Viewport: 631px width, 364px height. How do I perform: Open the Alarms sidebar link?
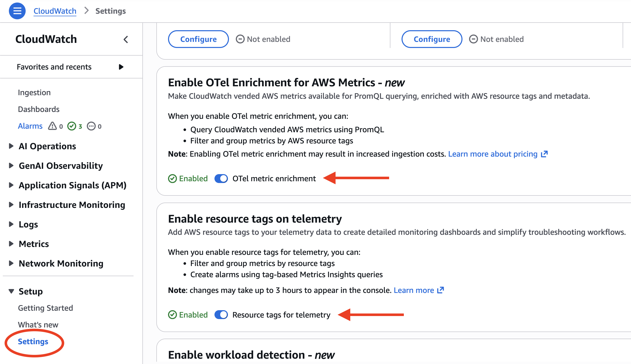pyautogui.click(x=30, y=126)
